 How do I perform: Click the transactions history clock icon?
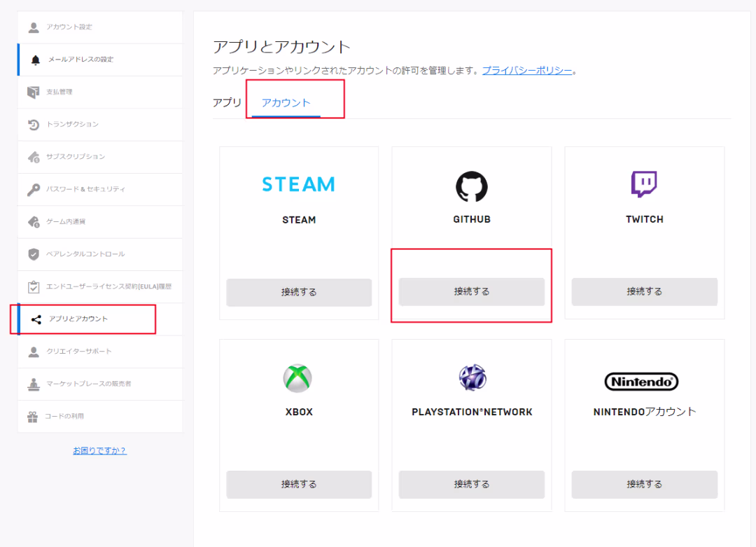(34, 125)
